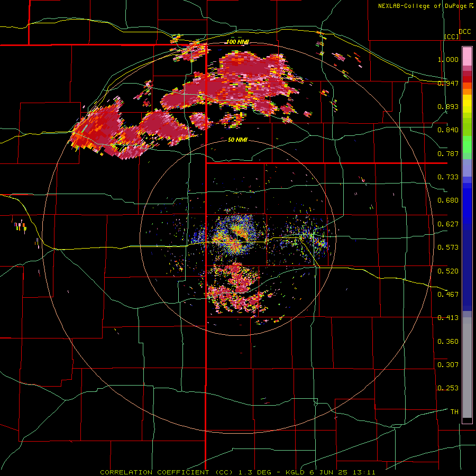This screenshot has height=476, width=476.
Task: Select the 0.520 legend value
Action: pos(448,271)
